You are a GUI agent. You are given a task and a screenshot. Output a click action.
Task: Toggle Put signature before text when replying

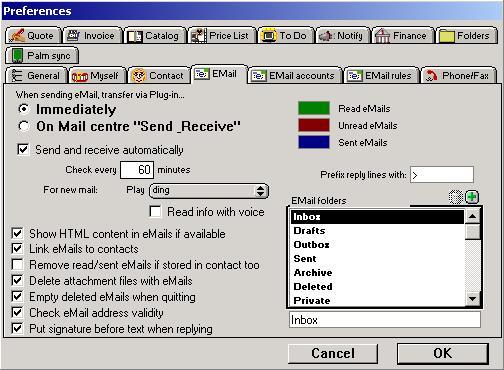pyautogui.click(x=17, y=329)
